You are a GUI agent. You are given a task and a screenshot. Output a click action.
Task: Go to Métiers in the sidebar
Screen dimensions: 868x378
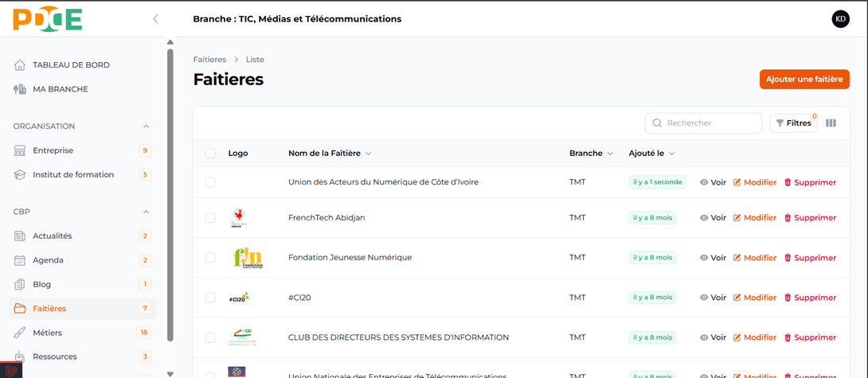pos(47,333)
